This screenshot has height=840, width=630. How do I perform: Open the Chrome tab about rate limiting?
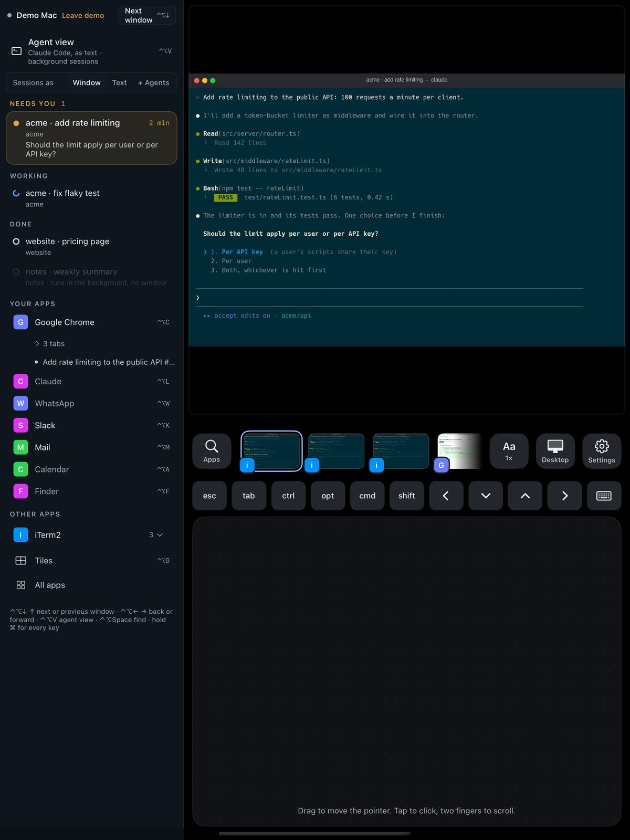tap(105, 362)
